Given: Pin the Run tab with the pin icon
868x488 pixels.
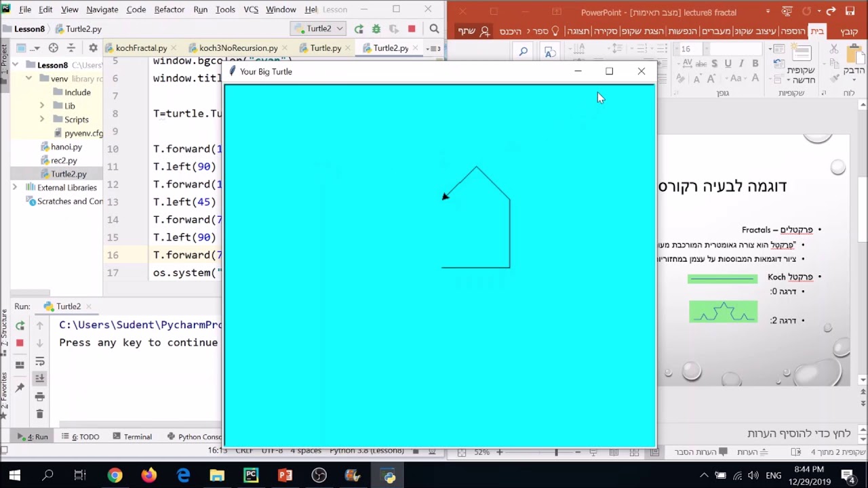Looking at the screenshot, I should (x=20, y=388).
